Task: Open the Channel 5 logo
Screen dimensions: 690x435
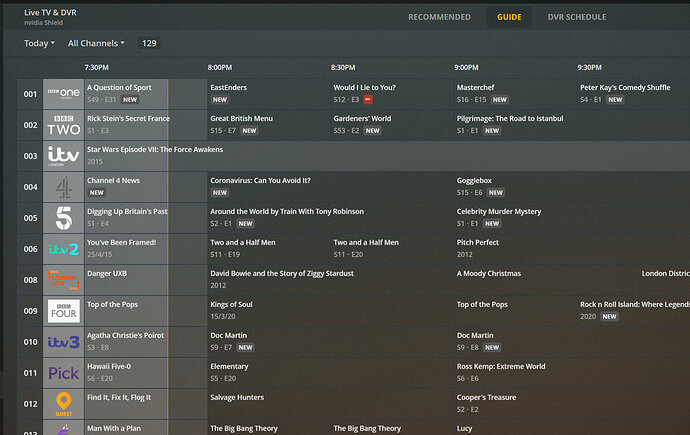Action: [x=64, y=218]
